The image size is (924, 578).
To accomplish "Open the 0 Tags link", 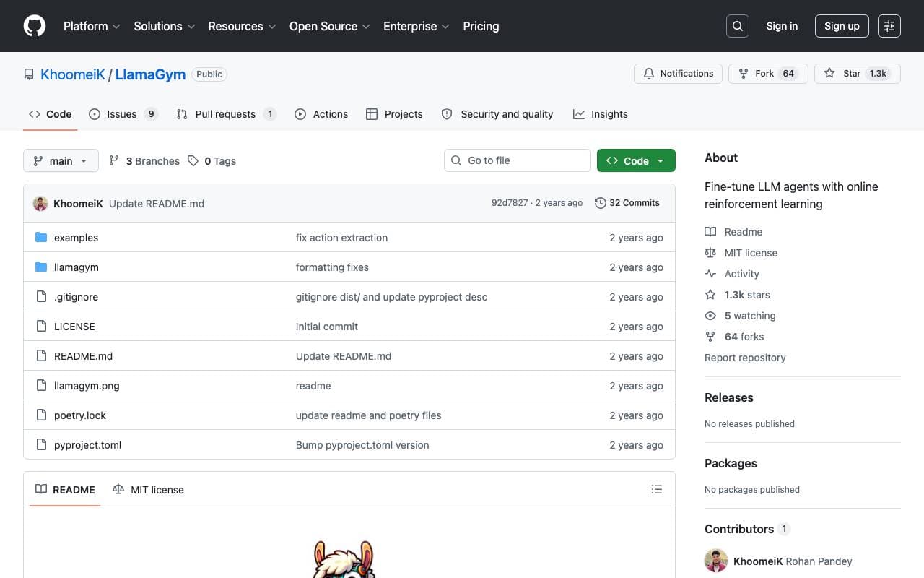I will 212,161.
